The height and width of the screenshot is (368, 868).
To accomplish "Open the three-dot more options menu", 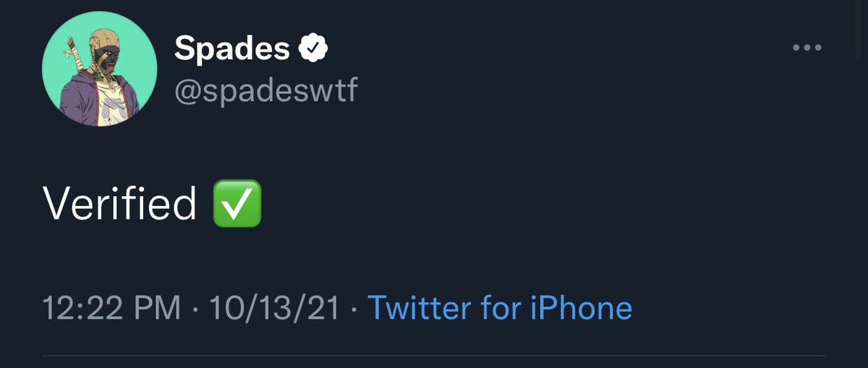I will [x=807, y=48].
